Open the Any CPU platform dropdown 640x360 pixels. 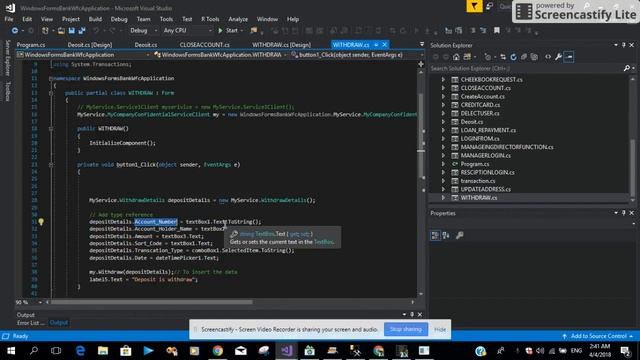click(187, 31)
